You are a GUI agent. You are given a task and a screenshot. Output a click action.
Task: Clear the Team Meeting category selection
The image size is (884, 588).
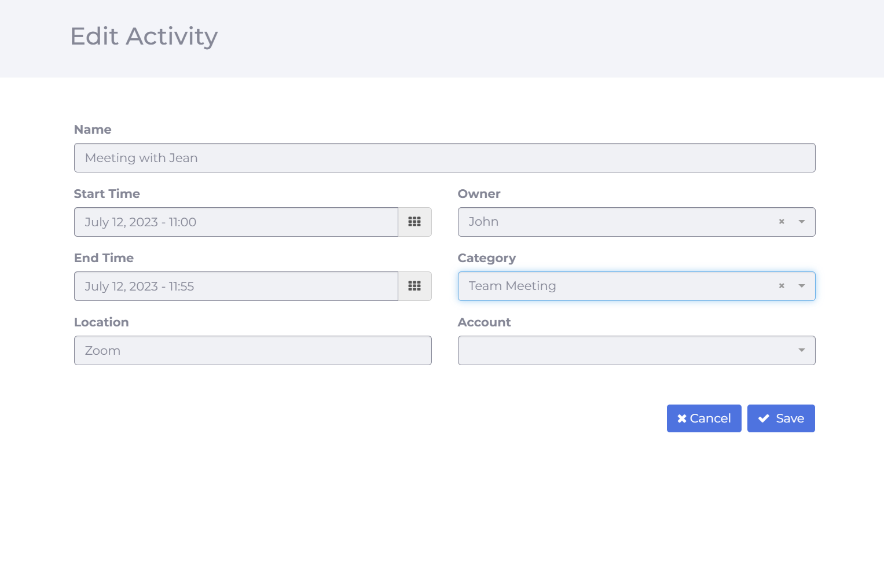782,286
